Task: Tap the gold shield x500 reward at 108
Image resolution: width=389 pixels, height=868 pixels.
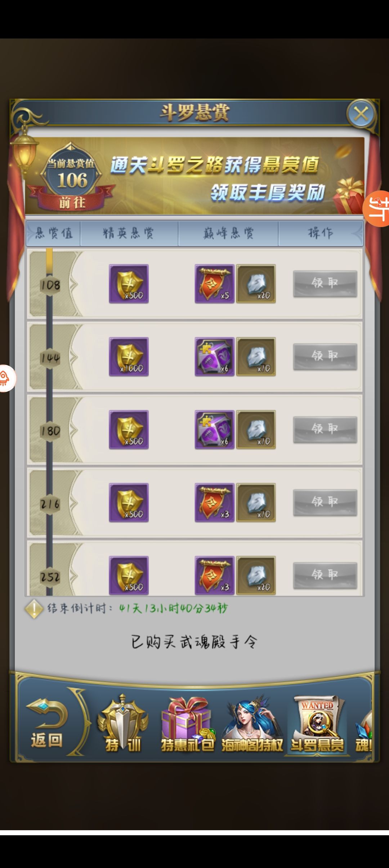Action: coord(129,284)
